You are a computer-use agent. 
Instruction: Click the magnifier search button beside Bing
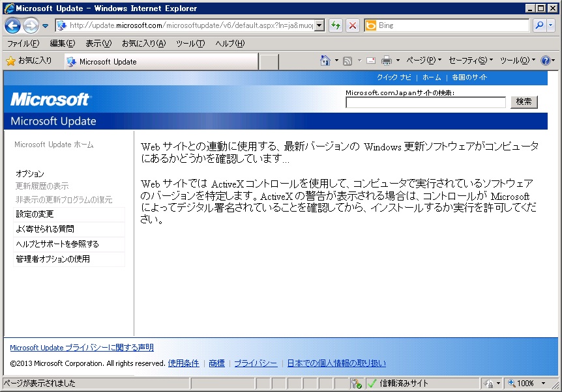[539, 25]
